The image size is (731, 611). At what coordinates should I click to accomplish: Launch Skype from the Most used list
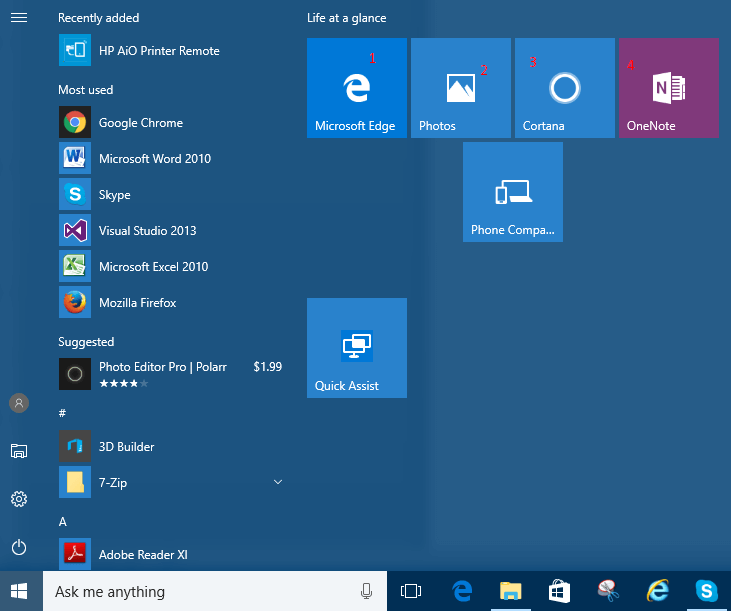point(114,195)
